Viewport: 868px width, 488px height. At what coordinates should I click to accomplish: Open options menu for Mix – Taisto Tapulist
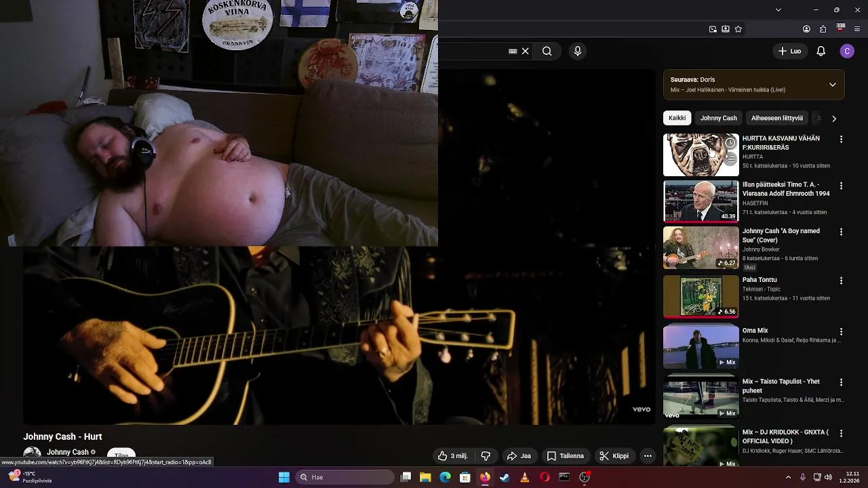point(841,382)
